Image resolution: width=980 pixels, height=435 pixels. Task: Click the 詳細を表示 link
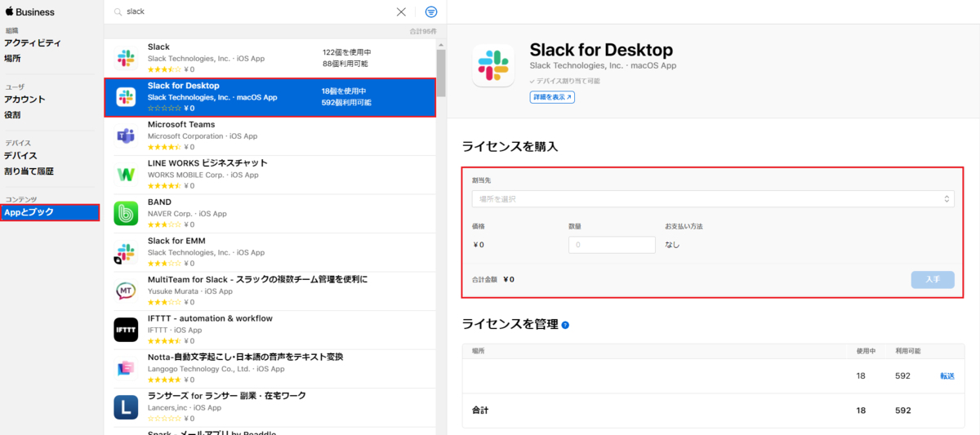point(552,97)
